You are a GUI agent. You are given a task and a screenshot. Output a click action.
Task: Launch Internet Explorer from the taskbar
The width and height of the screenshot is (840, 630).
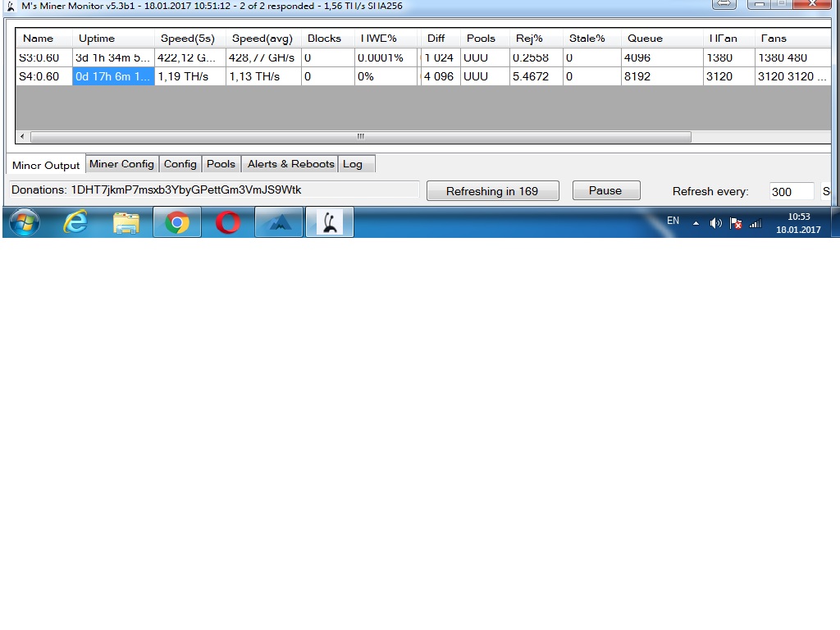pyautogui.click(x=75, y=222)
